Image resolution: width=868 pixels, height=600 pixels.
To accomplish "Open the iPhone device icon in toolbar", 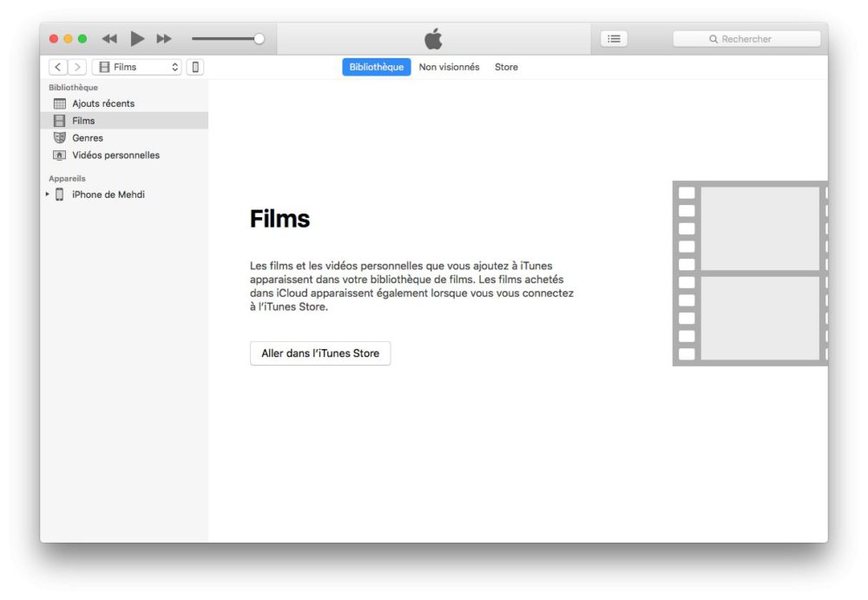I will [195, 66].
